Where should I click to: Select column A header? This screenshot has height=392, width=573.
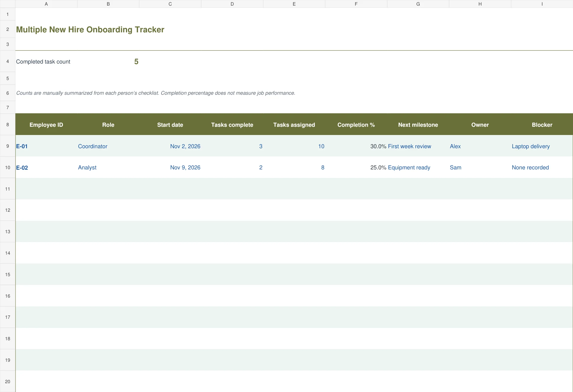click(x=46, y=4)
